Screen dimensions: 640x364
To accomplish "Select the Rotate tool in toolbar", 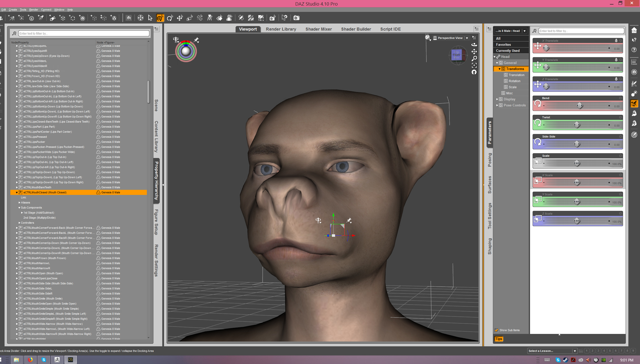I will pos(170,18).
